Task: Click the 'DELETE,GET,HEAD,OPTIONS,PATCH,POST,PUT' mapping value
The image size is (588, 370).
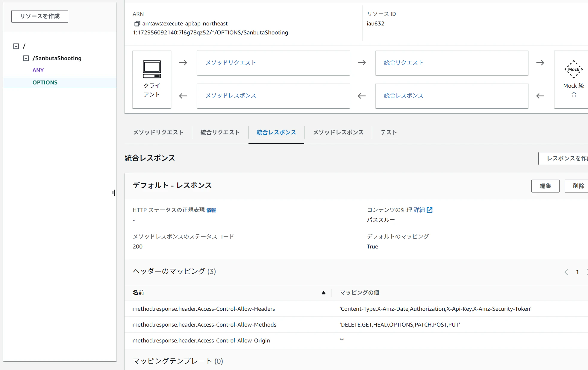Action: (x=400, y=324)
